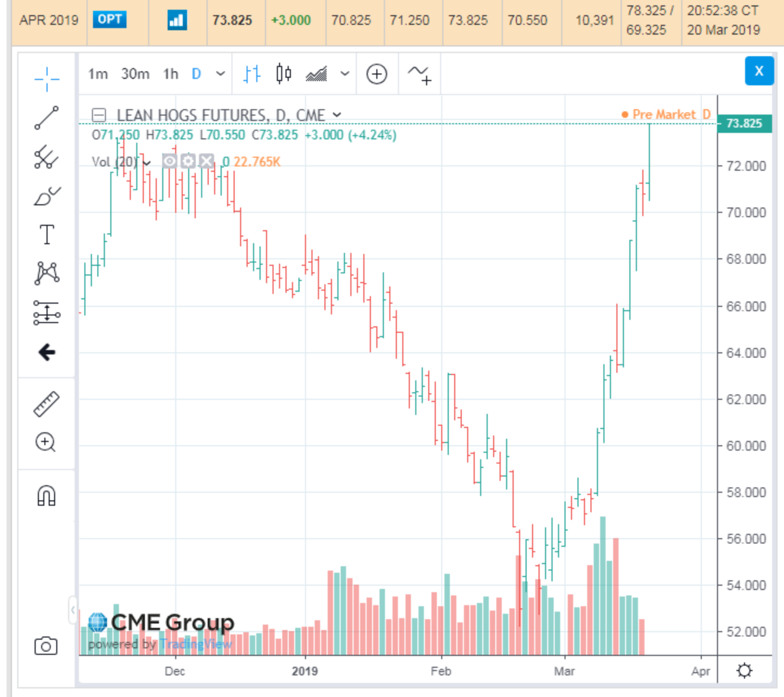Select the text annotation tool
Image resolution: width=784 pixels, height=697 pixels.
[46, 235]
